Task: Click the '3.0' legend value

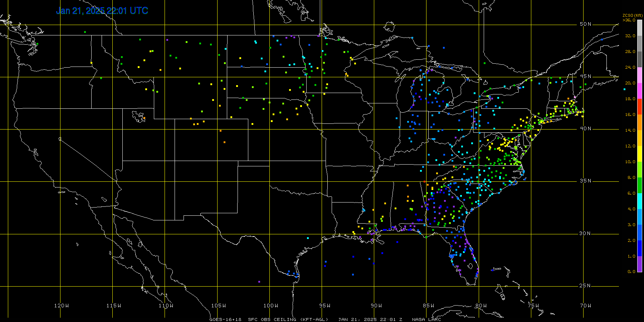Action: coord(631,225)
